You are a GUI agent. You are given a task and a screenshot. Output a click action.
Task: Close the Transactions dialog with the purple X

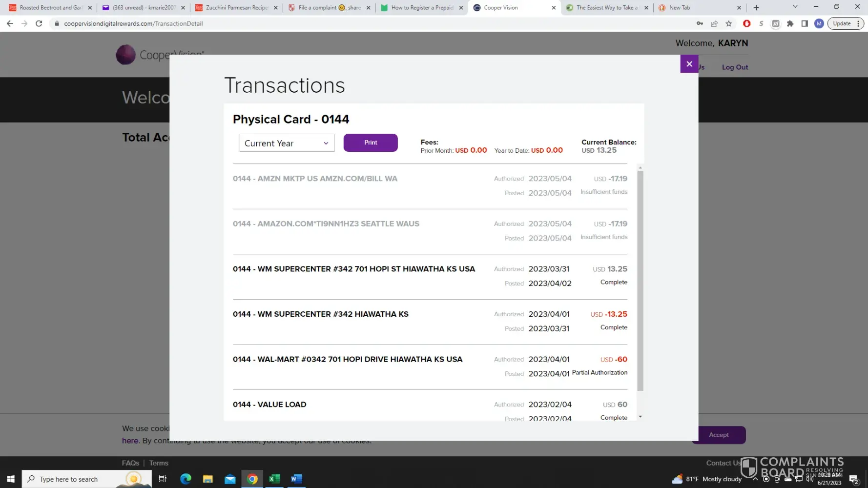689,64
